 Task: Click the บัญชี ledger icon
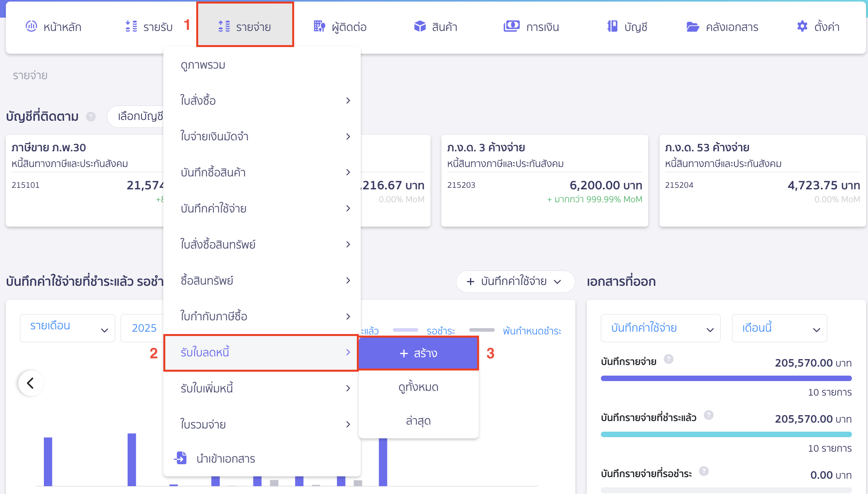[612, 26]
